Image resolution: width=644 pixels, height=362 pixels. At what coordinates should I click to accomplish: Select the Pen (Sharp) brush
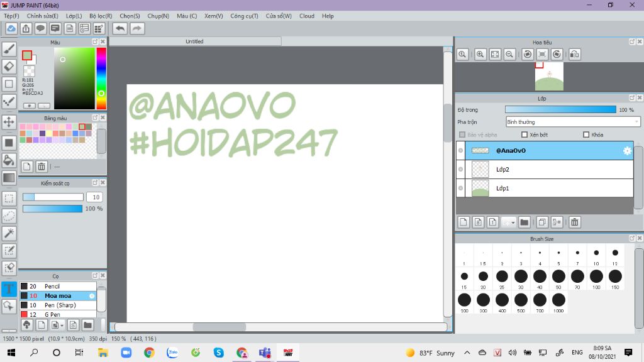(x=58, y=305)
